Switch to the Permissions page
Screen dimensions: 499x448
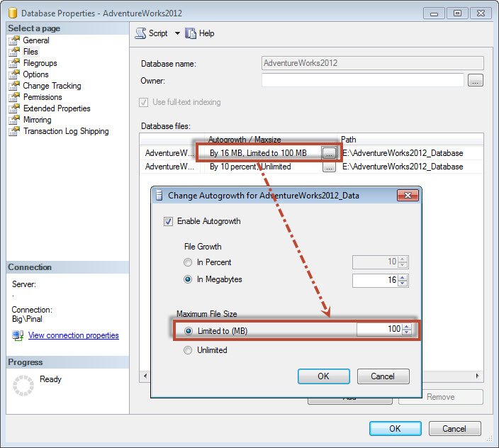pos(43,97)
